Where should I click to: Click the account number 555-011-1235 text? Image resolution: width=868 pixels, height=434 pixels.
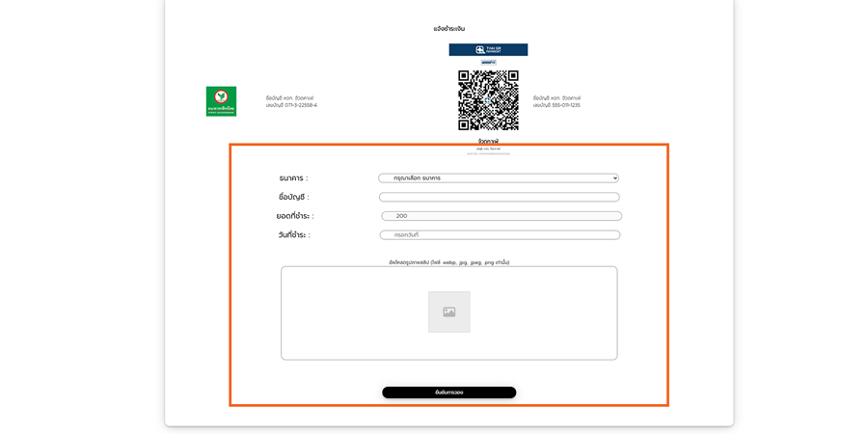[x=556, y=105]
